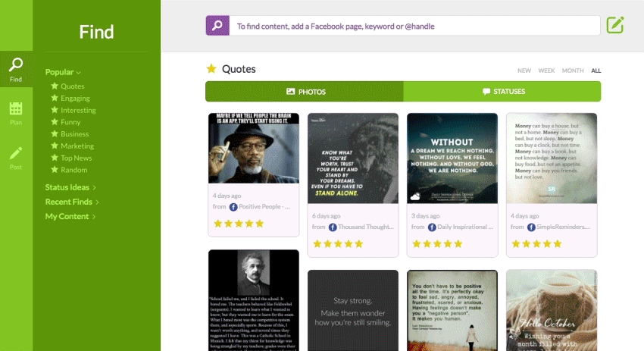Expand the Recent Finds section
Image resolution: width=644 pixels, height=351 pixels.
73,202
